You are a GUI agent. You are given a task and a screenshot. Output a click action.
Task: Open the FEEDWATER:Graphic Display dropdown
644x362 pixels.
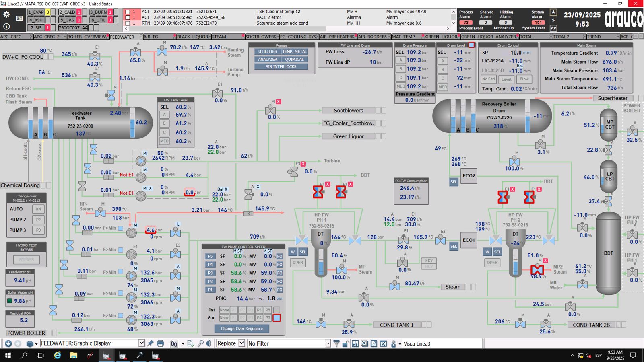pyautogui.click(x=141, y=343)
